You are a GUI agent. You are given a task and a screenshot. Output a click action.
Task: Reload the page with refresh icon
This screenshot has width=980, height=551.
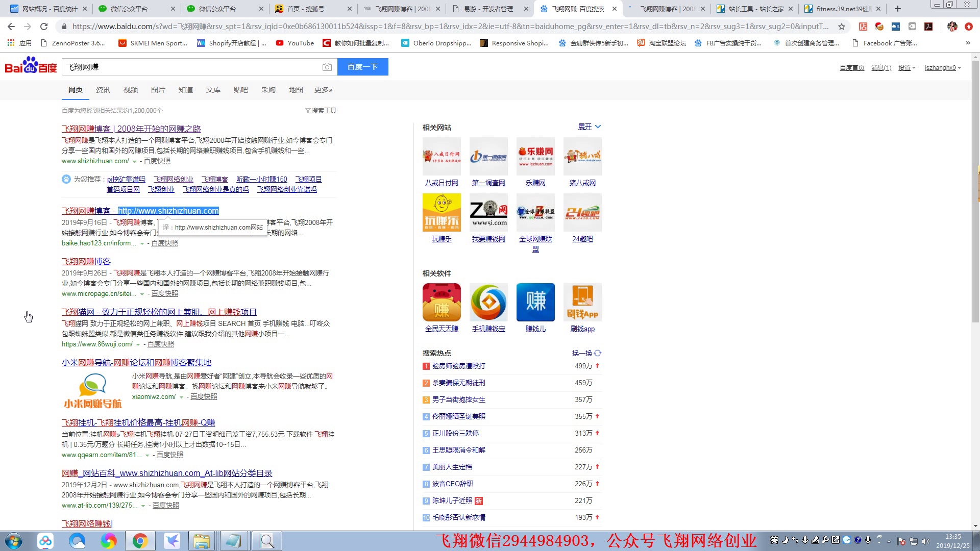(x=44, y=27)
